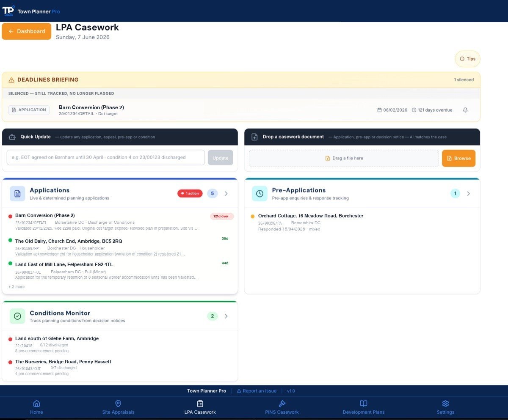Open The Nurseries, Bridge Road conditions
The width and height of the screenshot is (508, 420).
[120, 368]
